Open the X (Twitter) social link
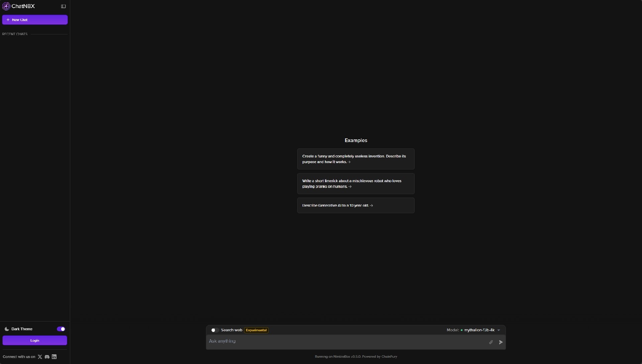 40,357
